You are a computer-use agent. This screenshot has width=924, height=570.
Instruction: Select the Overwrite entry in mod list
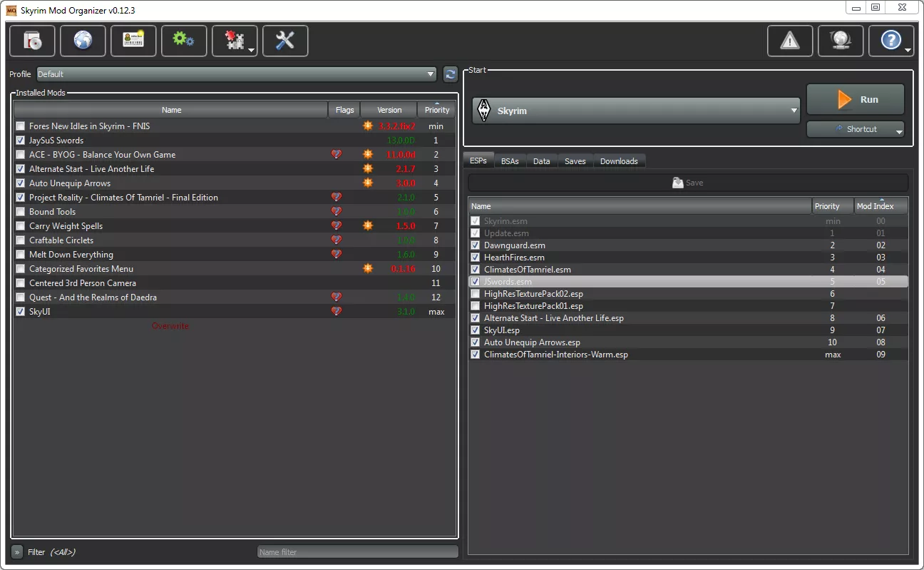[x=170, y=326]
